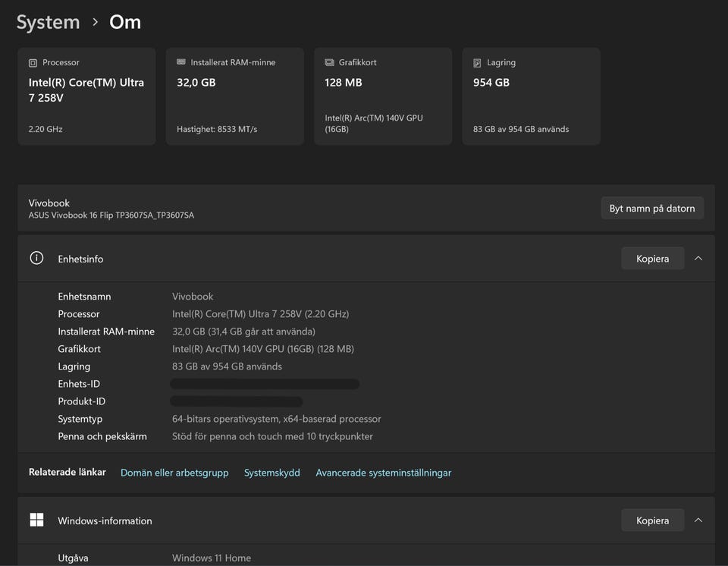
Task: Collapse the Enhetsinfo section chevron
Action: click(698, 259)
